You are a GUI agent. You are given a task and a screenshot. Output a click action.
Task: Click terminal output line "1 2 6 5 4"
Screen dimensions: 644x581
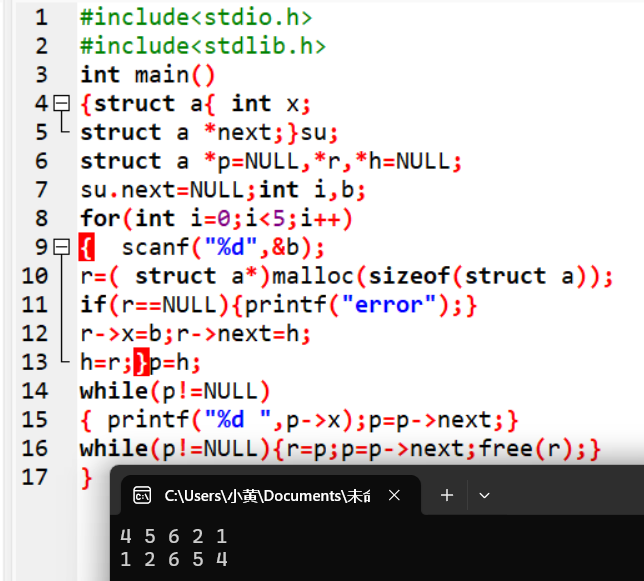[173, 559]
